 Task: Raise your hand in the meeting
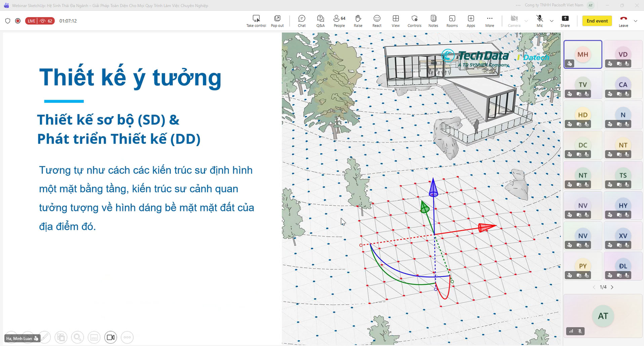358,21
